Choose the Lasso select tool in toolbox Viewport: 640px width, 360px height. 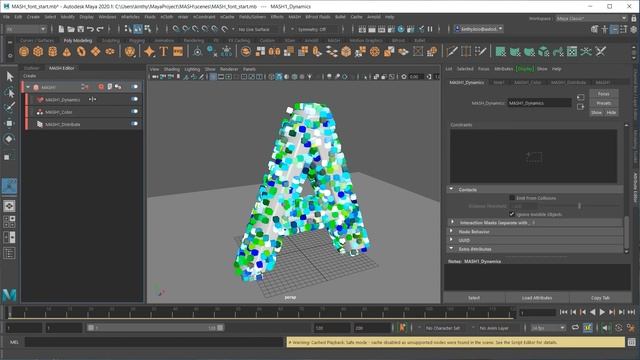click(x=9, y=93)
